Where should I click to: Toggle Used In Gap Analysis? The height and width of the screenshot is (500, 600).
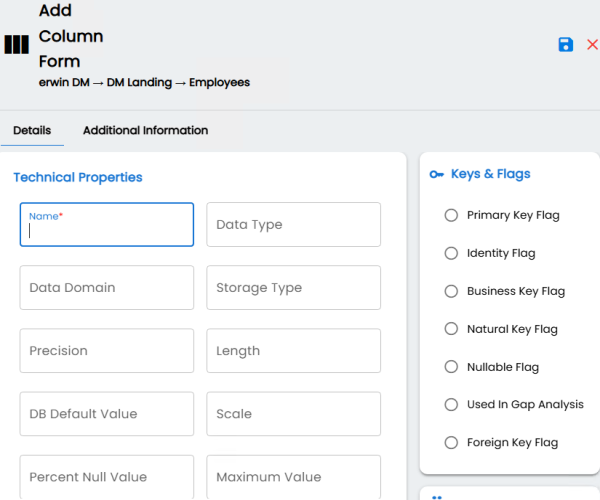point(451,404)
